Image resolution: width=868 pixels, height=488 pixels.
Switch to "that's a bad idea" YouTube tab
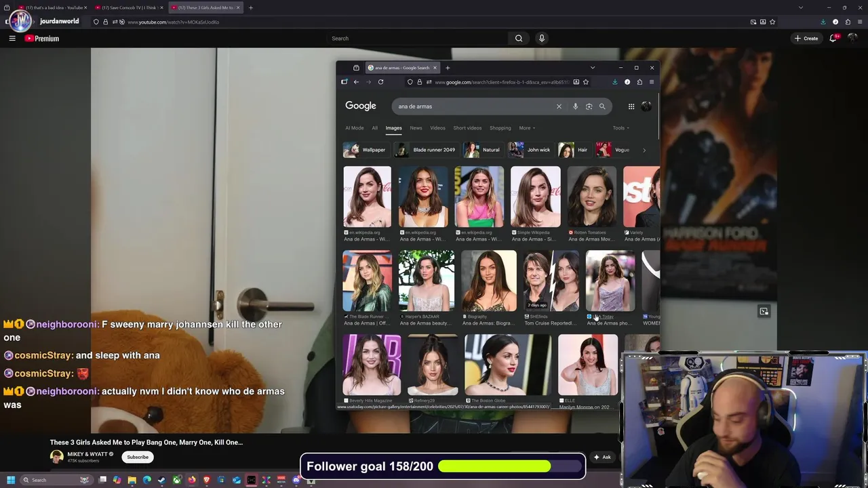[x=53, y=7]
